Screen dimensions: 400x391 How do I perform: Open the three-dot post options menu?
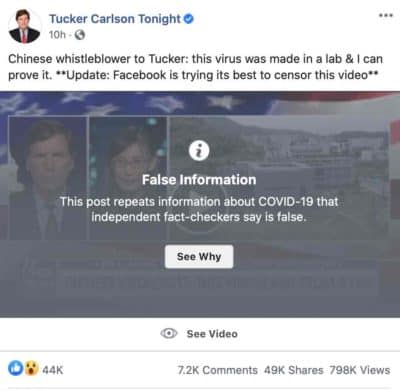(x=386, y=16)
